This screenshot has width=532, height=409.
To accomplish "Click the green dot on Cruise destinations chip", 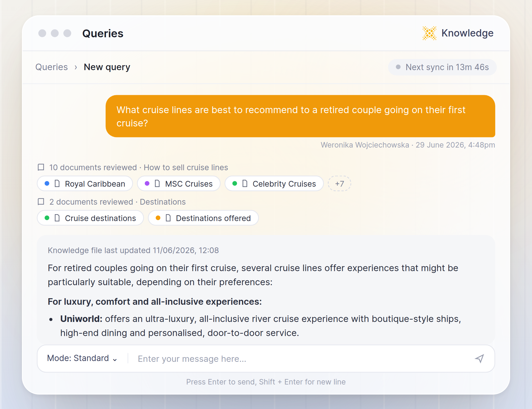I will click(x=47, y=218).
